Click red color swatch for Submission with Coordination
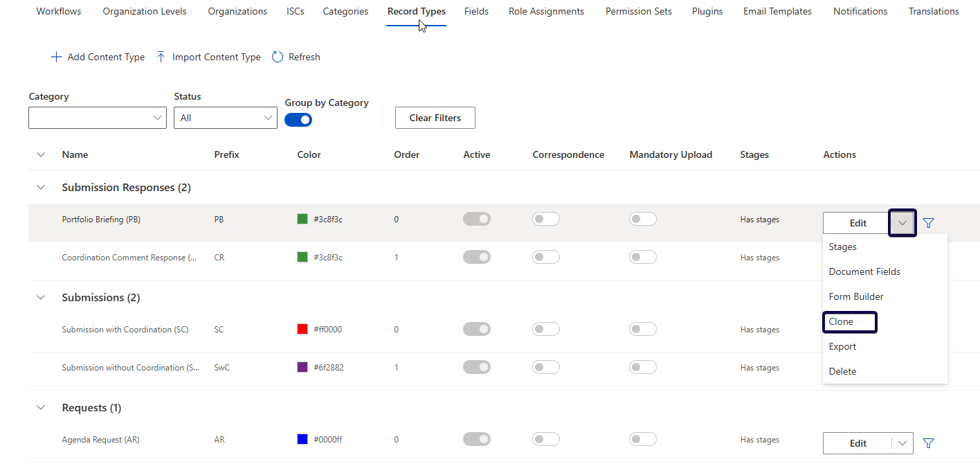 pos(302,330)
